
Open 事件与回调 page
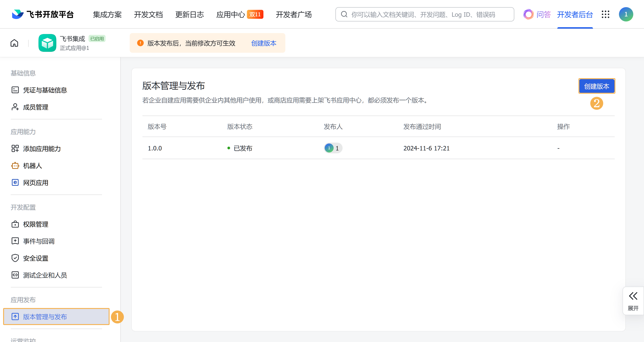39,241
